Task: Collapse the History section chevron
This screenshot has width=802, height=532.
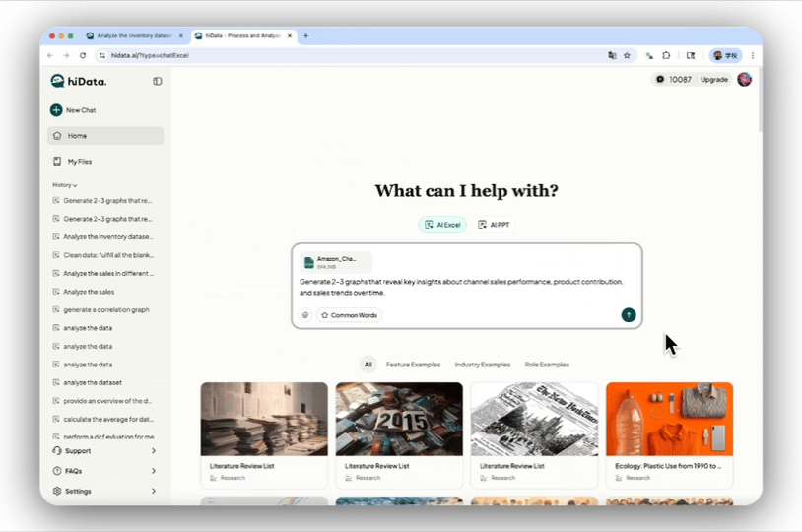Action: (x=75, y=185)
